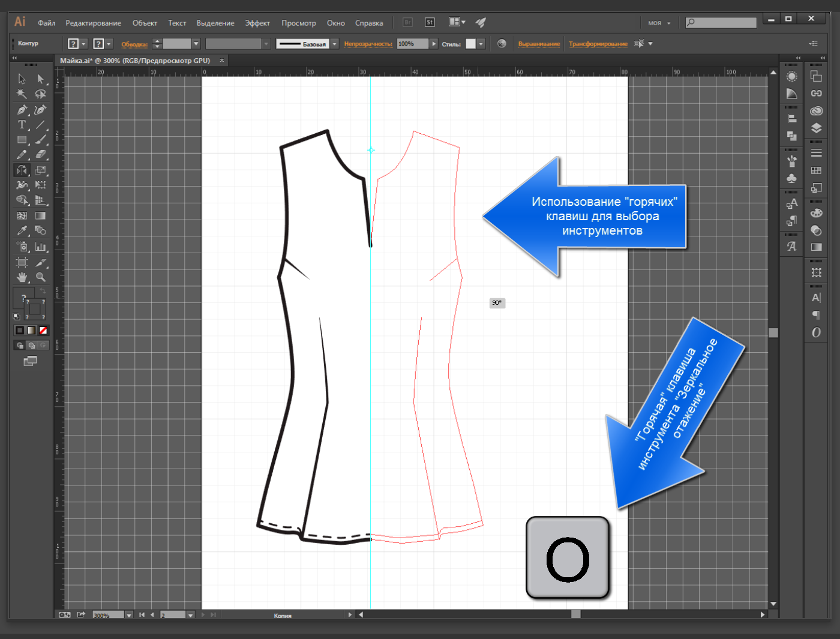Viewport: 840px width, 639px height.
Task: Pick the Symbol Sprayer tool
Action: click(x=22, y=247)
